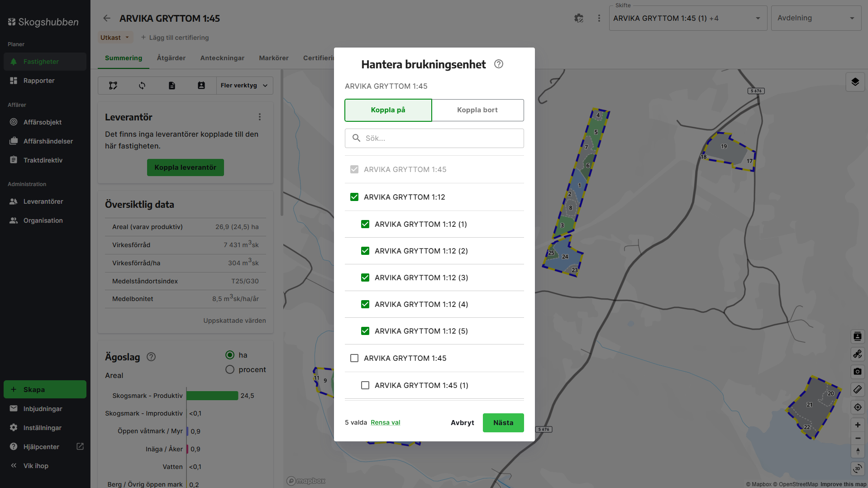Check the unchecked ARVIKA GRYTTOM 1:45 checkbox
This screenshot has width=868, height=488.
354,359
